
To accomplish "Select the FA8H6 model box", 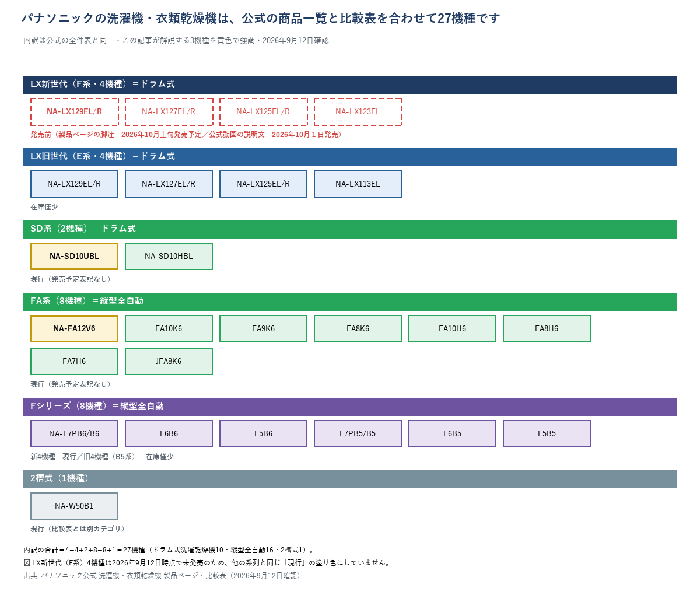I will tap(547, 329).
